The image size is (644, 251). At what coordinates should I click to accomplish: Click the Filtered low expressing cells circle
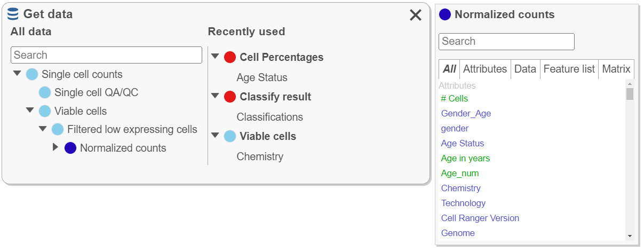[x=58, y=129]
